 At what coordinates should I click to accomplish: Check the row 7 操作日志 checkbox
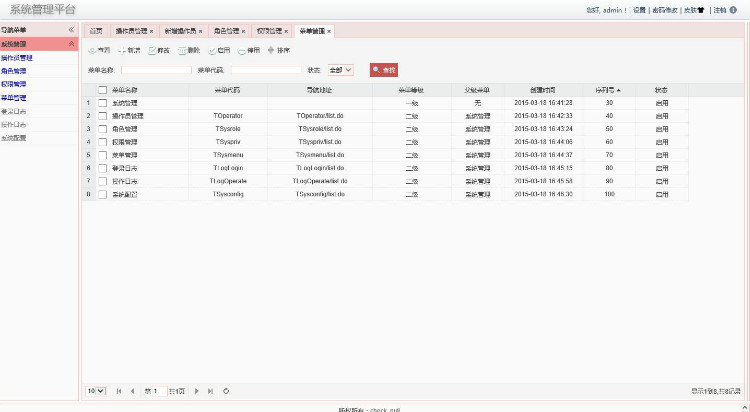pos(102,181)
